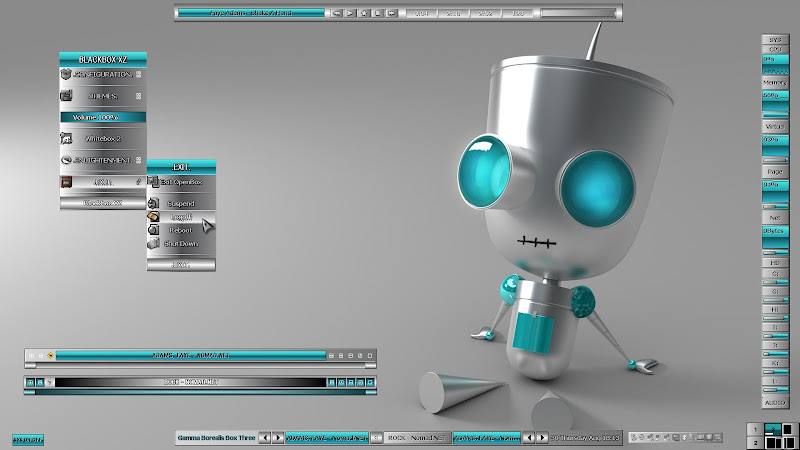The height and width of the screenshot is (450, 800).
Task: Click the Suspend icon
Action: pyautogui.click(x=154, y=203)
